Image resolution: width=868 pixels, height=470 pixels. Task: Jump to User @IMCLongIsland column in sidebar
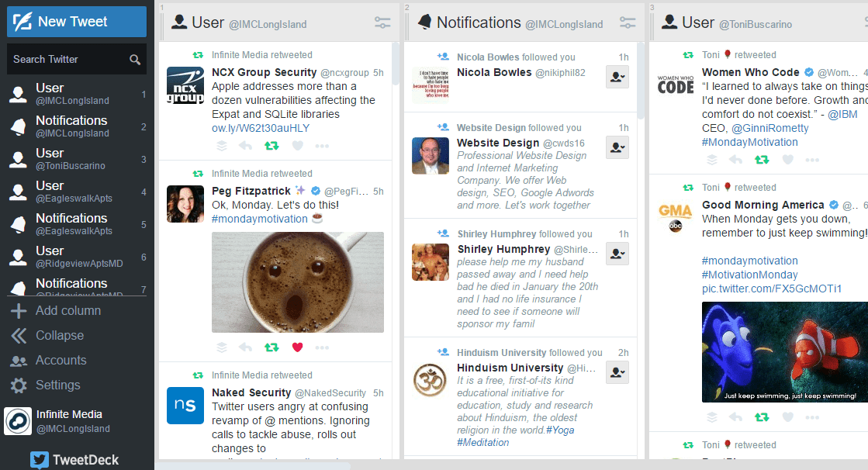pos(76,94)
